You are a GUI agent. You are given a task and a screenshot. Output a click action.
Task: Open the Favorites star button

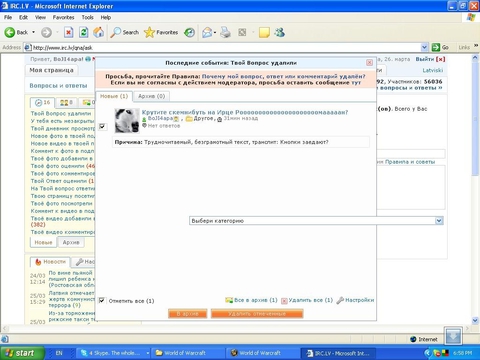[x=161, y=32]
